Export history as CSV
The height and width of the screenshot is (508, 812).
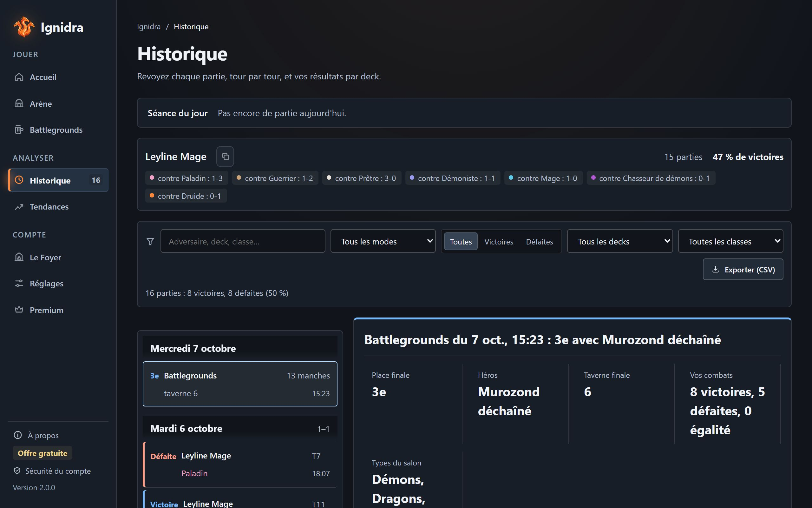[743, 270]
